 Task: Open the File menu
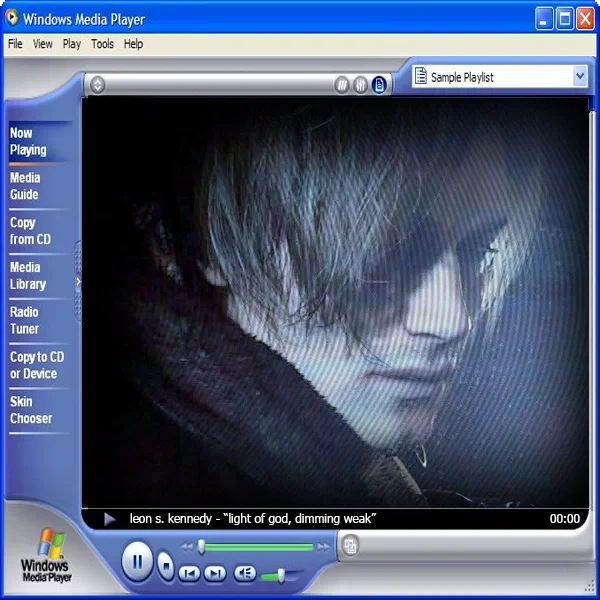coord(15,44)
